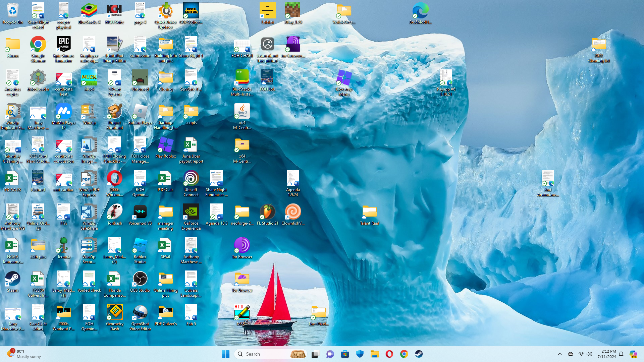Open the Recycle Bin
The width and height of the screenshot is (644, 362).
click(12, 11)
